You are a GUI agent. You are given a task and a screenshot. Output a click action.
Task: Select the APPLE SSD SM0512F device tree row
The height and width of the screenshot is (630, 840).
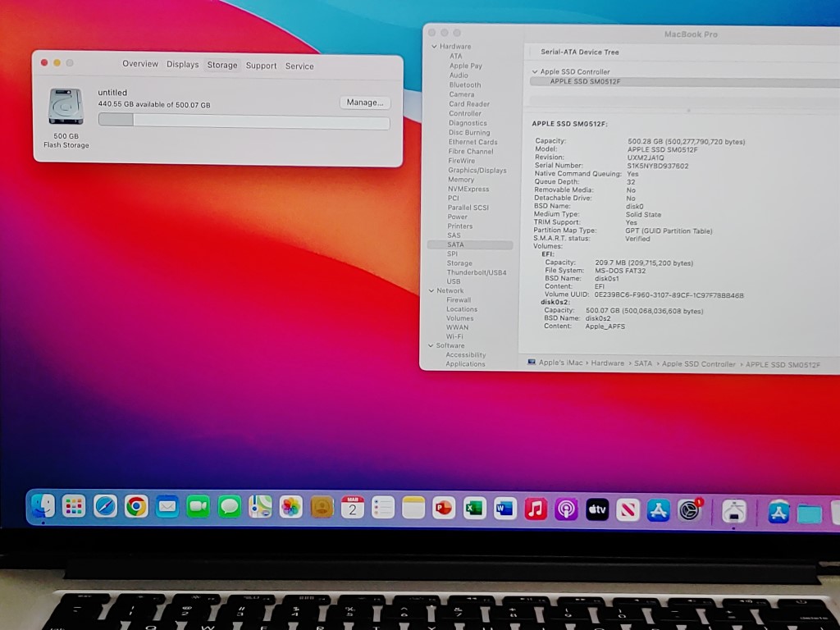click(x=685, y=82)
